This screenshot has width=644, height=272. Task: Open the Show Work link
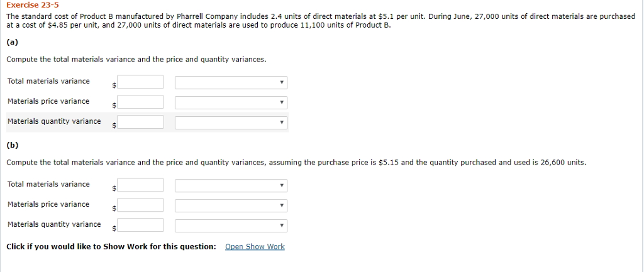(255, 247)
